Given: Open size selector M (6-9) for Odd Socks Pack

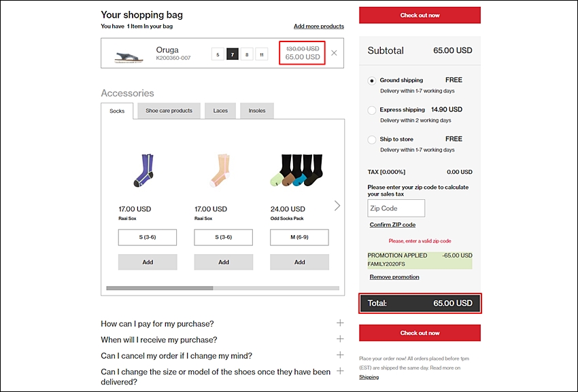Looking at the screenshot, I should (299, 237).
